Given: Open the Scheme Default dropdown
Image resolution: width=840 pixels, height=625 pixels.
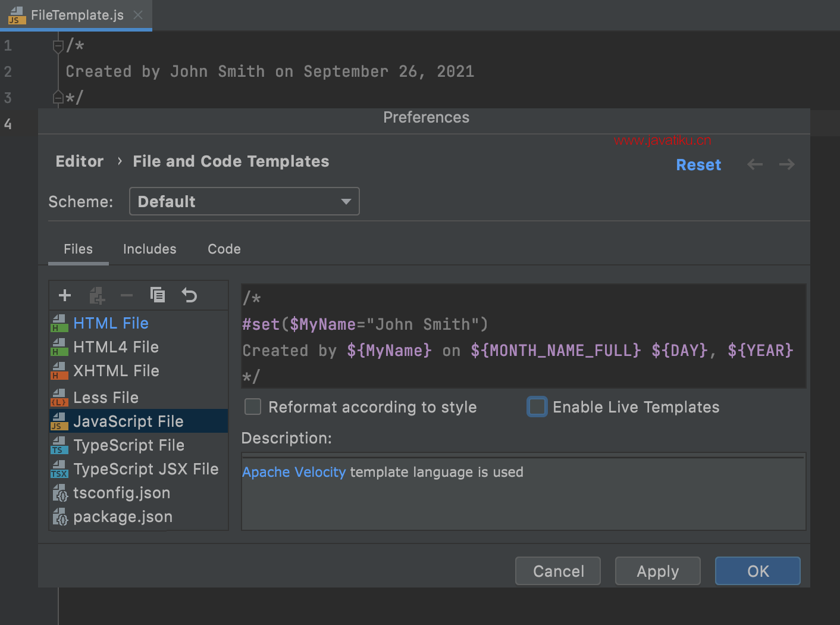Looking at the screenshot, I should click(x=245, y=201).
